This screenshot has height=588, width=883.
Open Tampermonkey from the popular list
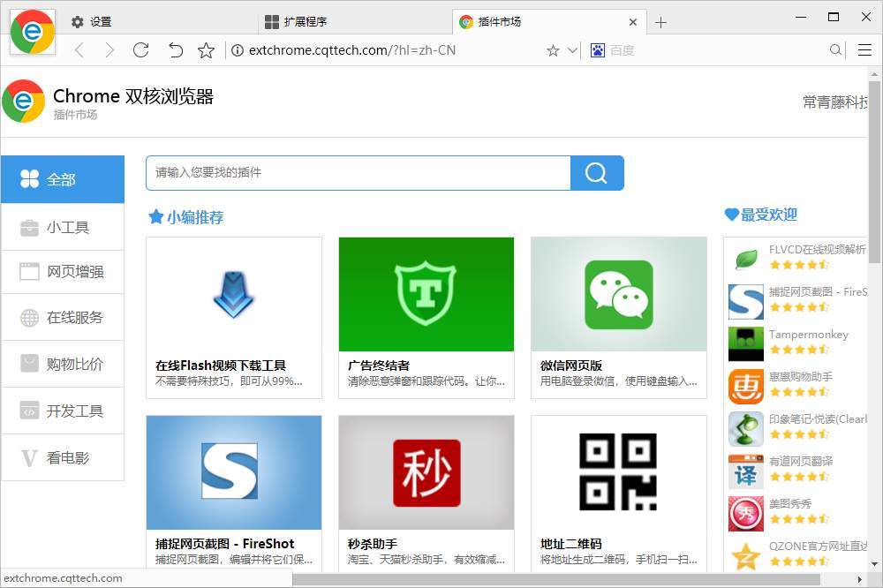coord(808,335)
